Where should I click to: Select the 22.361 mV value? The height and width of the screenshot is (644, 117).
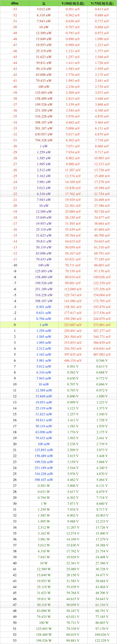tap(73, 206)
